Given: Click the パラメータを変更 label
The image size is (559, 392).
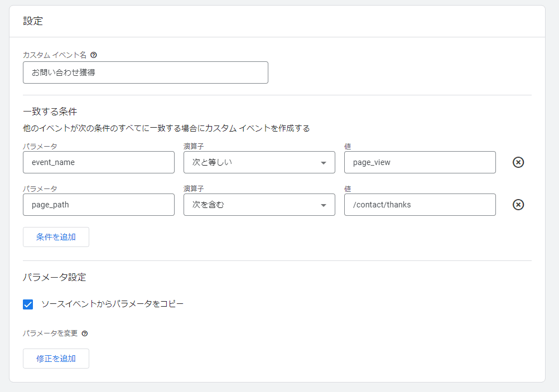Looking at the screenshot, I should point(50,333).
